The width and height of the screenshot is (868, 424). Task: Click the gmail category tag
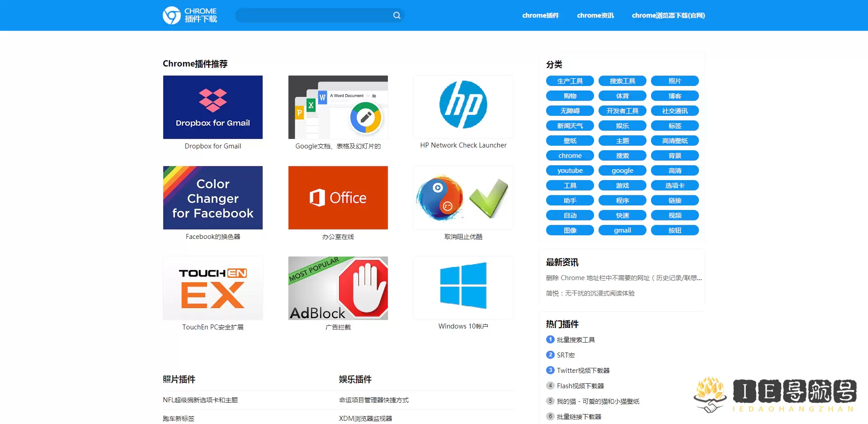click(x=622, y=230)
